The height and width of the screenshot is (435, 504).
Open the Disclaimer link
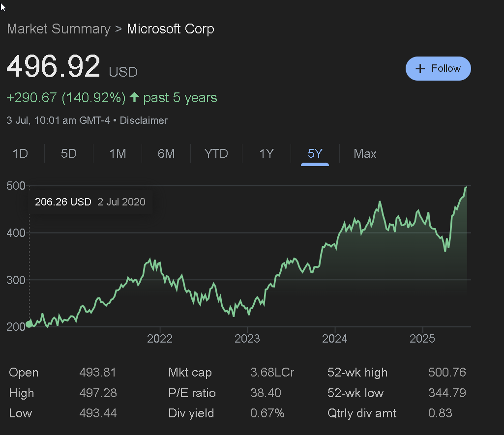coord(144,120)
